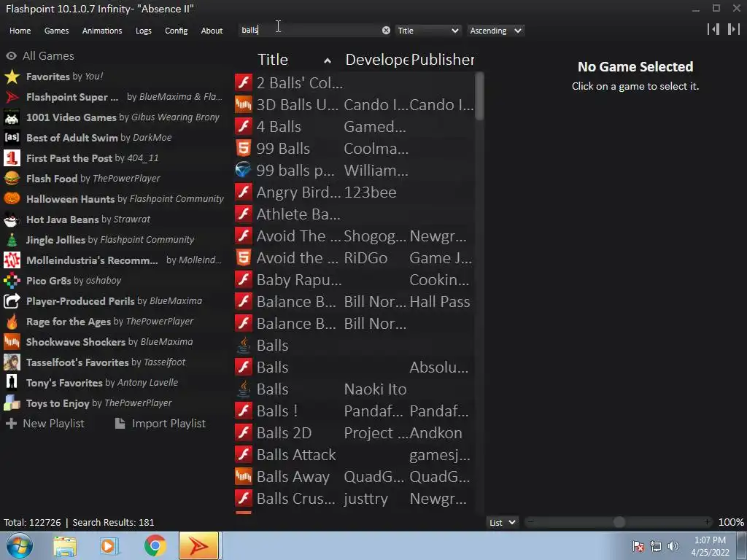The width and height of the screenshot is (747, 560).
Task: Select the 'Baby Rapu...' game row
Action: click(x=355, y=280)
